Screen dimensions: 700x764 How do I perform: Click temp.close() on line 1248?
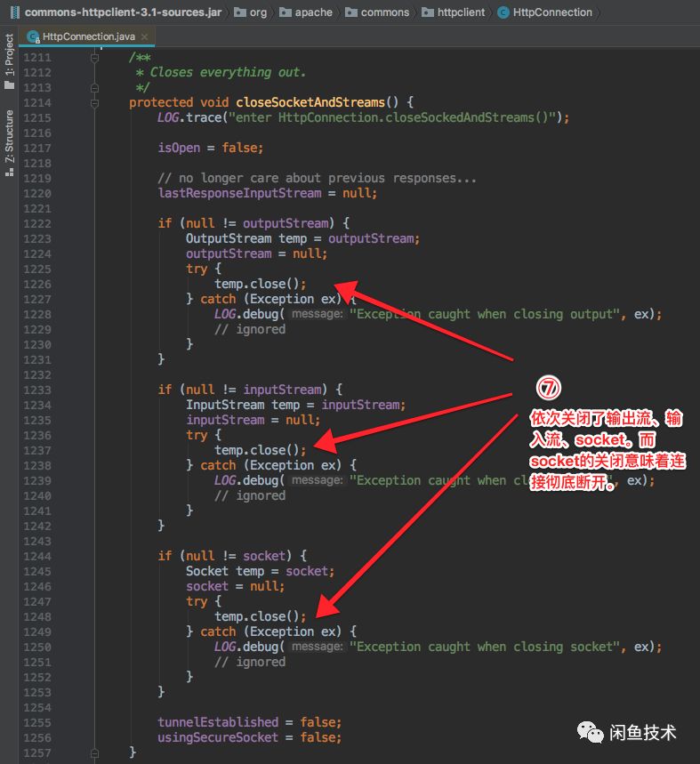[260, 616]
